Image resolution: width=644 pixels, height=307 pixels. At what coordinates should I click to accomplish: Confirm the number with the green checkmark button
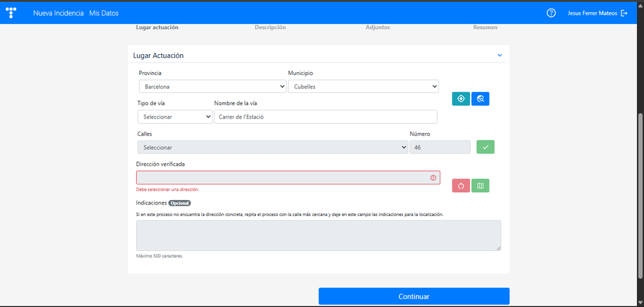click(x=485, y=147)
